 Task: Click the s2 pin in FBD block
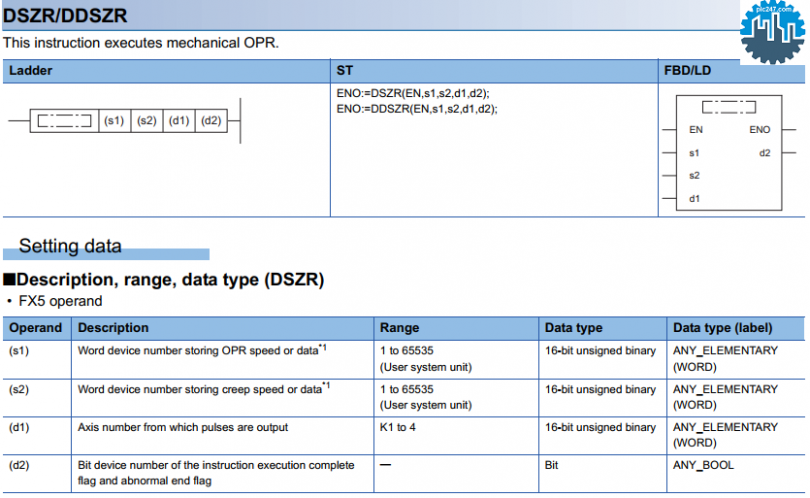click(x=694, y=176)
